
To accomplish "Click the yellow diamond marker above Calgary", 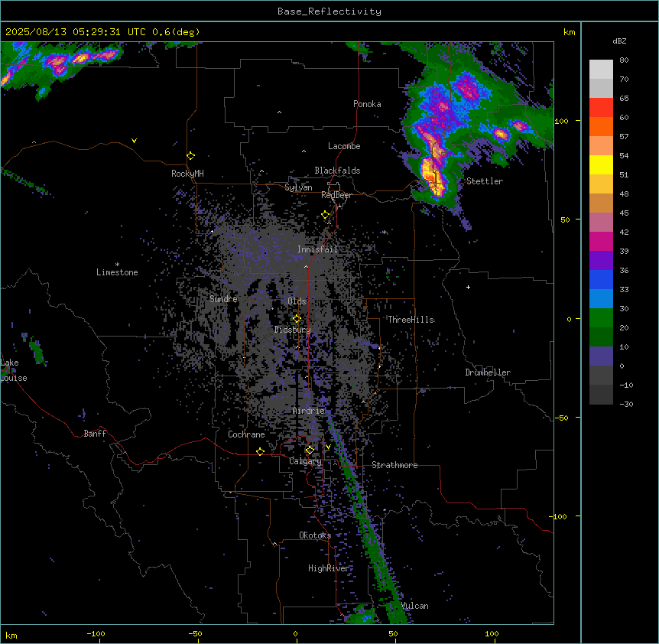I will pyautogui.click(x=310, y=450).
